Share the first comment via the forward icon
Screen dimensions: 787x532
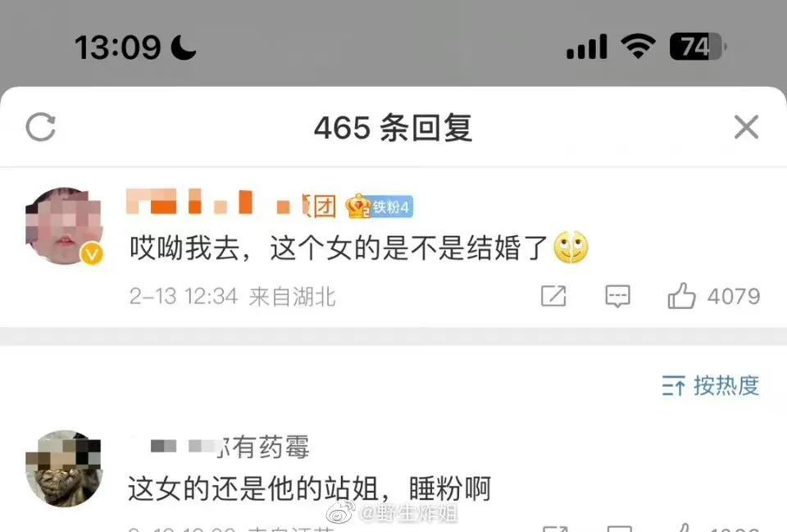point(553,296)
